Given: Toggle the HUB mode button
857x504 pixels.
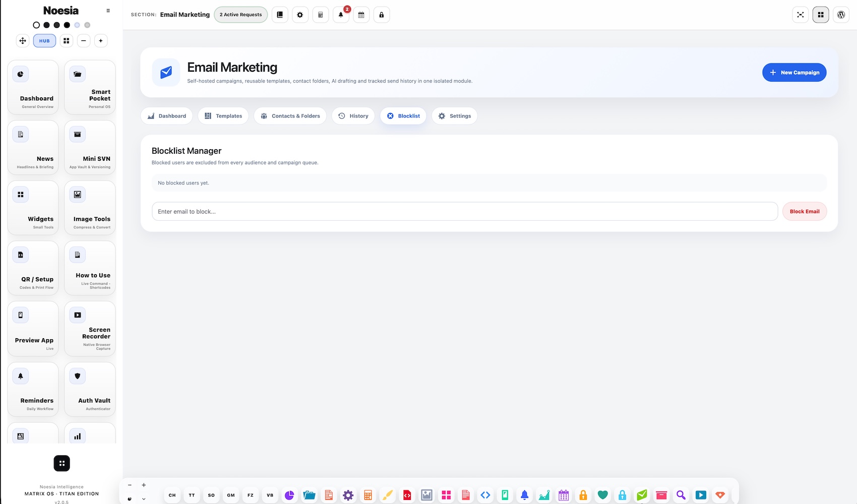Looking at the screenshot, I should click(44, 41).
